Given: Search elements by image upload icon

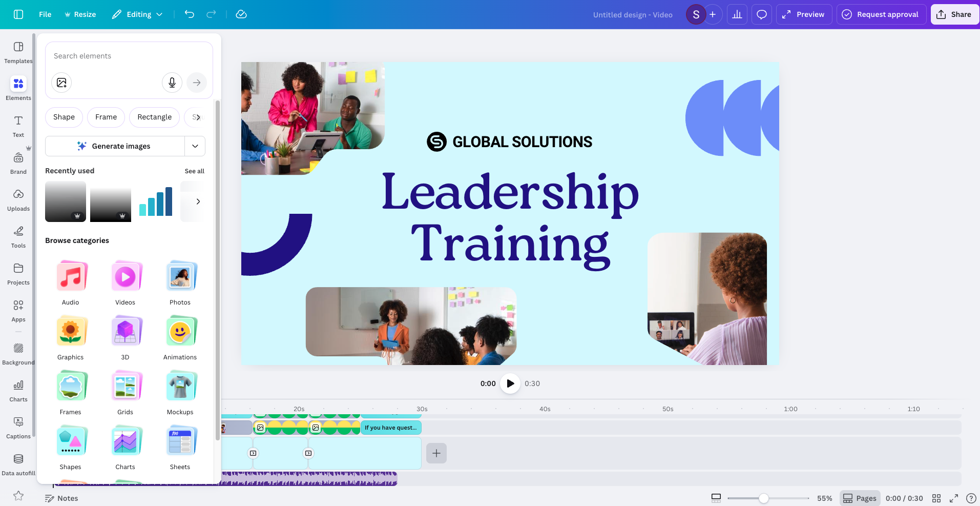Looking at the screenshot, I should (61, 83).
